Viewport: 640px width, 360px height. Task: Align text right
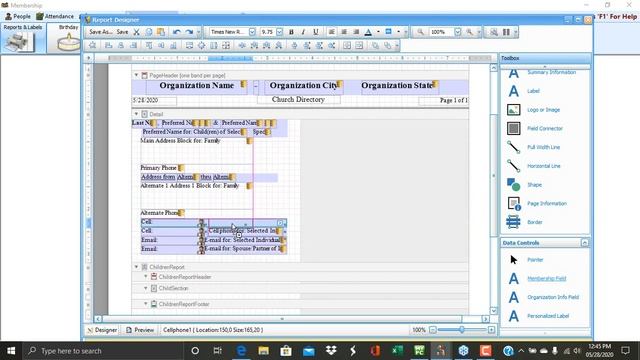[x=356, y=32]
